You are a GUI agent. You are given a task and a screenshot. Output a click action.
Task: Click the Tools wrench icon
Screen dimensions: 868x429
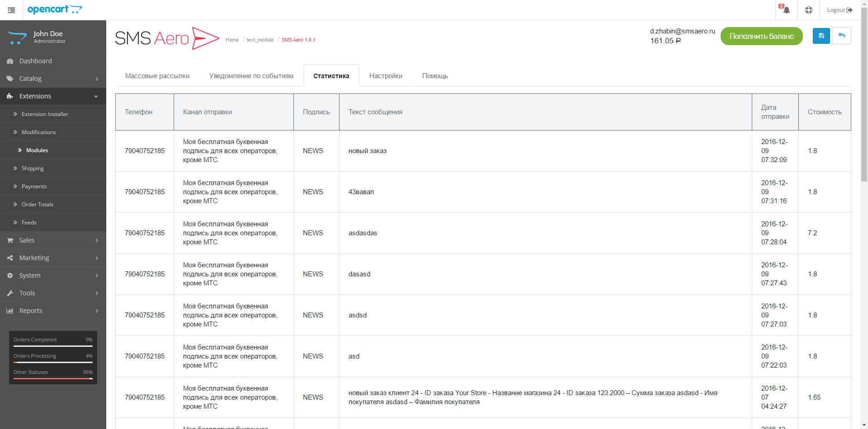tap(10, 293)
